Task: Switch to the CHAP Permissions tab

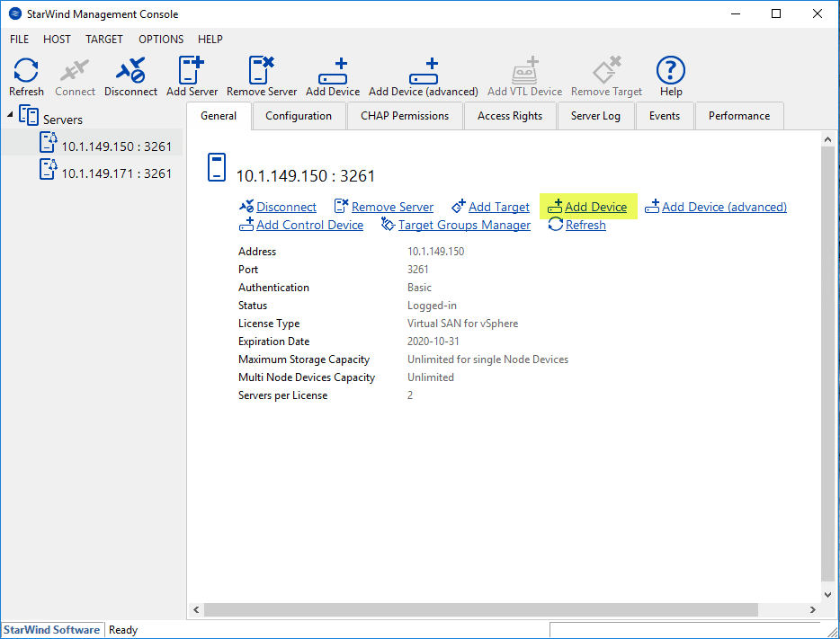Action: pos(405,116)
